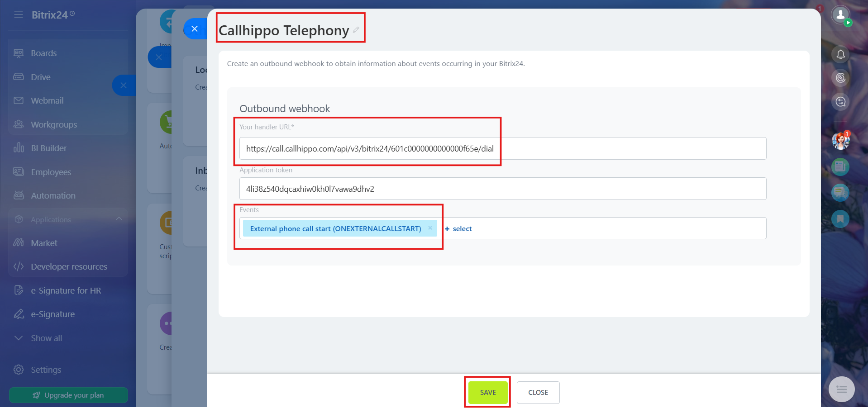Image resolution: width=868 pixels, height=408 pixels.
Task: Open Automation in the sidebar
Action: tap(53, 195)
